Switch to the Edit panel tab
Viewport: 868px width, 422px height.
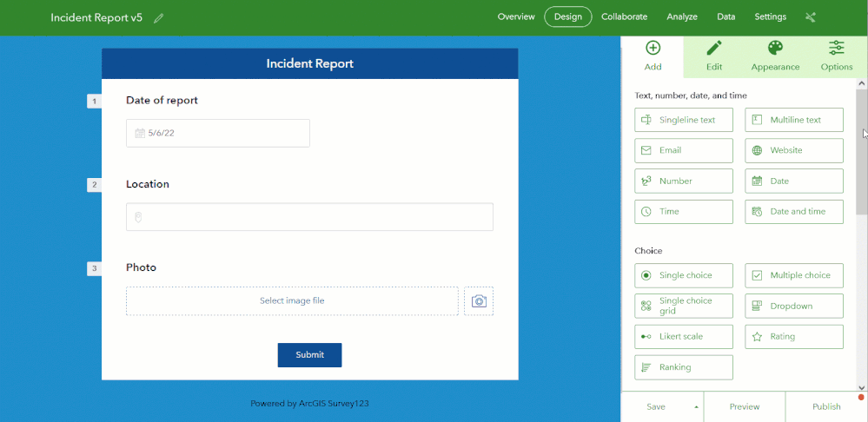pos(714,56)
